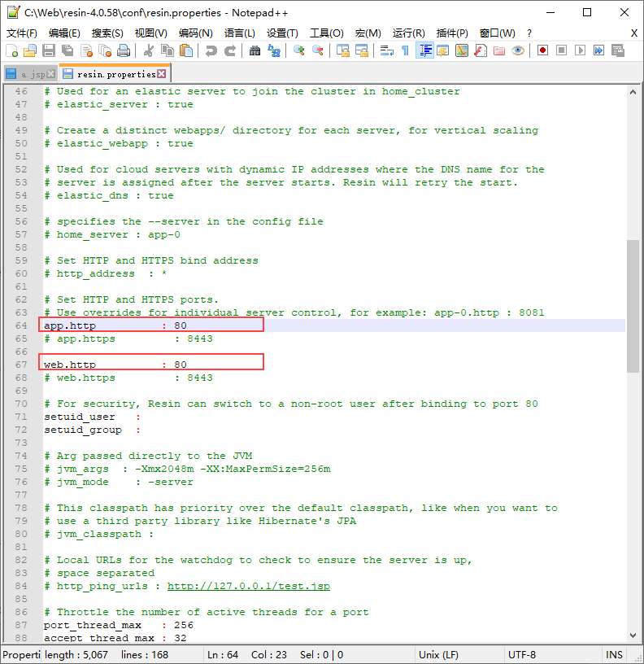Toggle the indent guide button
Viewport: 644px width, 664px height.
(x=424, y=50)
